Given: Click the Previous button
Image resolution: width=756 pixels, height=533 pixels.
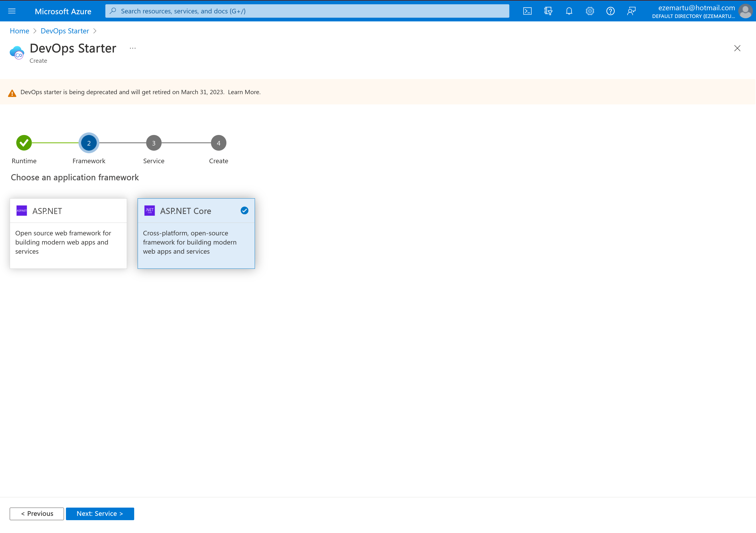Looking at the screenshot, I should coord(37,513).
